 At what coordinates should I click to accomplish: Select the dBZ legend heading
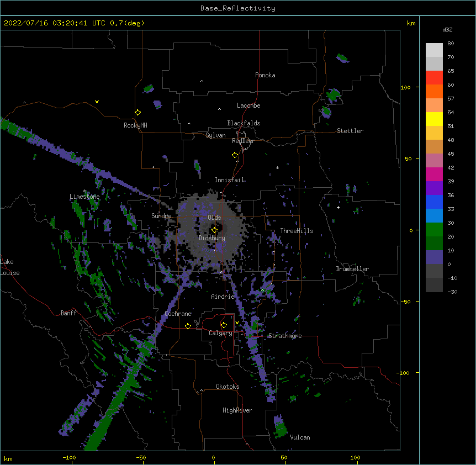pyautogui.click(x=447, y=29)
